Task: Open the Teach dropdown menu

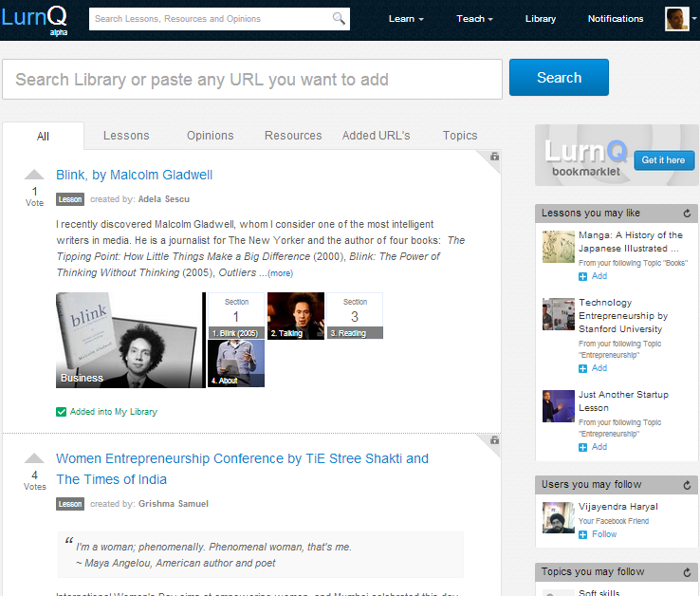Action: tap(474, 19)
